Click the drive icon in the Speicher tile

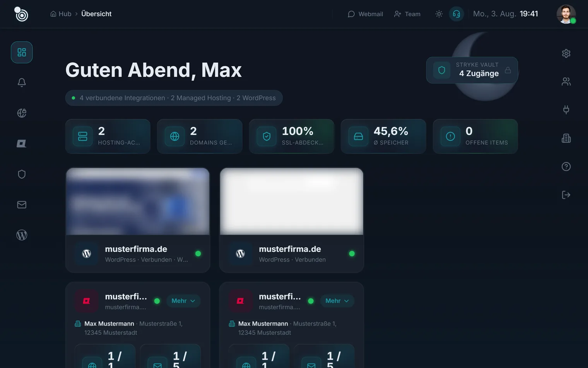tap(358, 136)
